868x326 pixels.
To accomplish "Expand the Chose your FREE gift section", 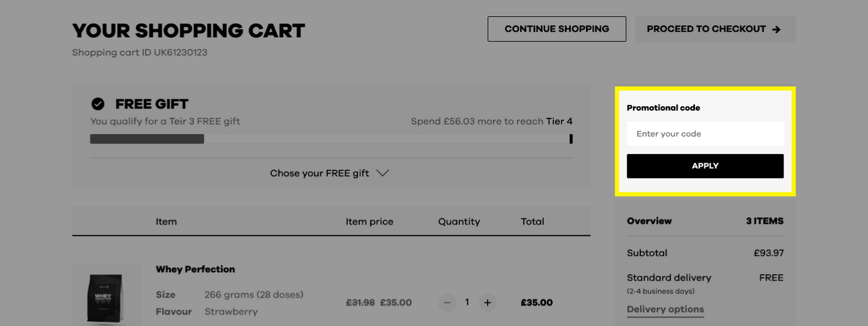I will point(329,173).
